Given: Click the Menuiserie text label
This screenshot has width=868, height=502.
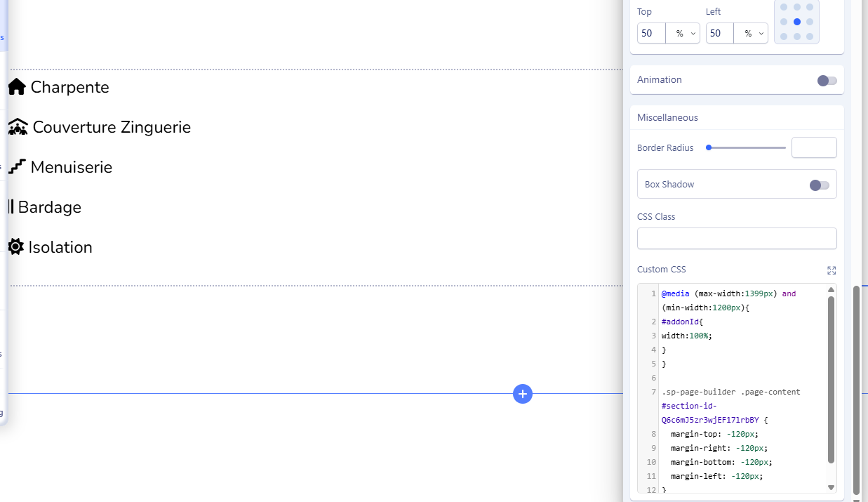Looking at the screenshot, I should pos(72,167).
